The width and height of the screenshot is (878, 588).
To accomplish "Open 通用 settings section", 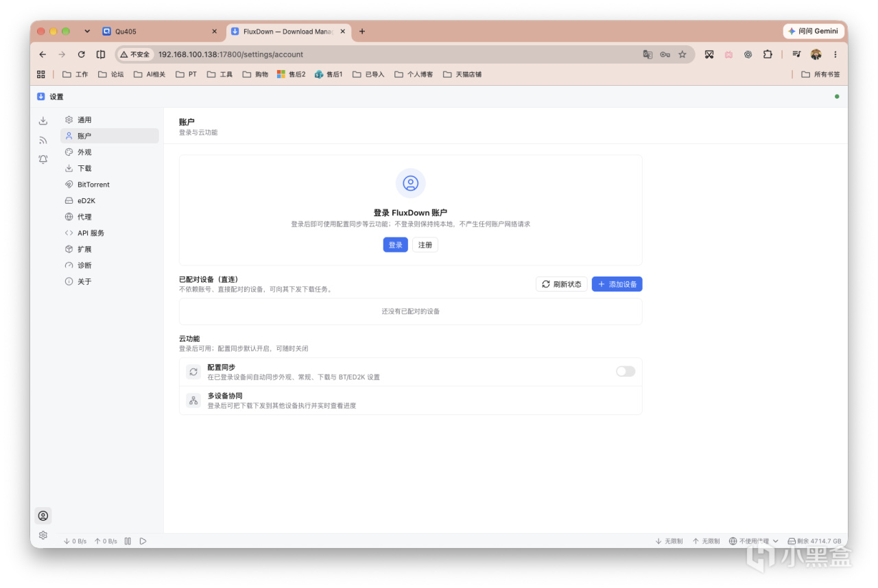I will (x=110, y=120).
